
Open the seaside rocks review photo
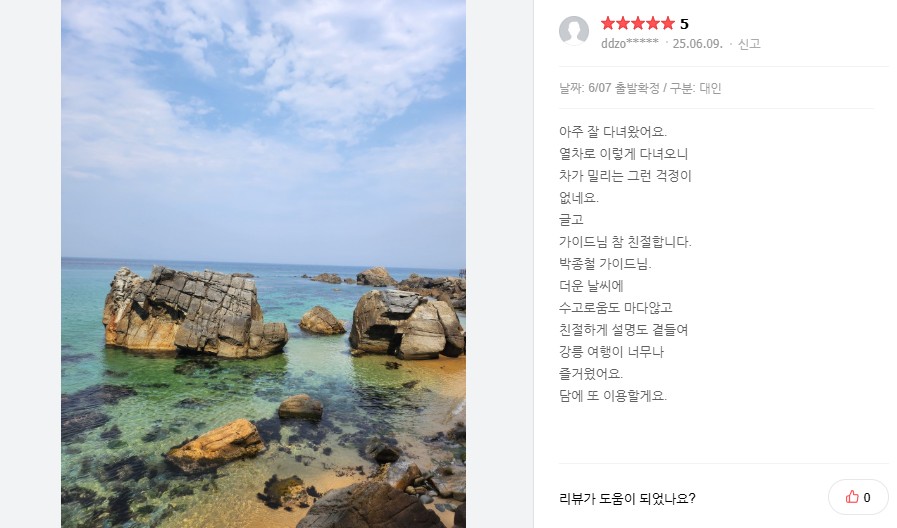click(263, 264)
